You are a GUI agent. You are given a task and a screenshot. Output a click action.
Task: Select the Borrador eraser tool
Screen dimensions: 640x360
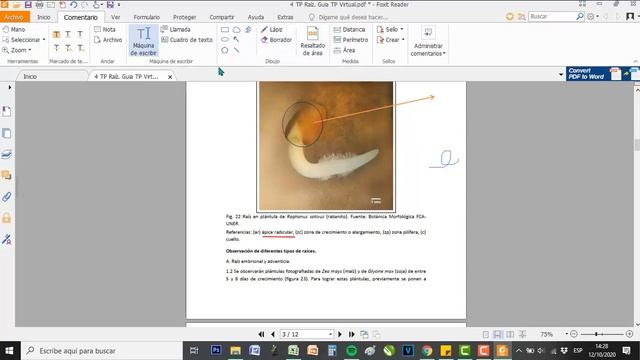[276, 40]
